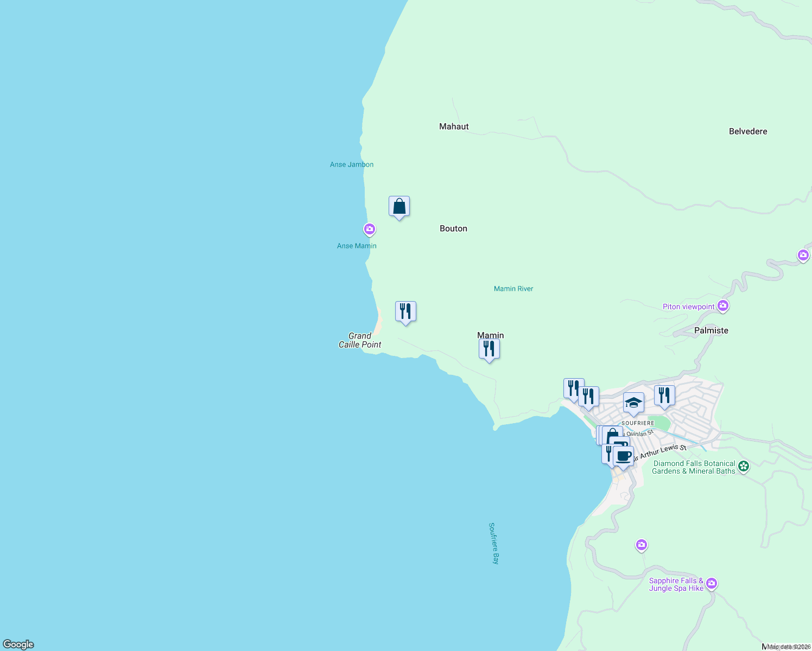812x651 pixels.
Task: Open the leftmost restaurant pin west of Soufriere
Action: [x=573, y=387]
